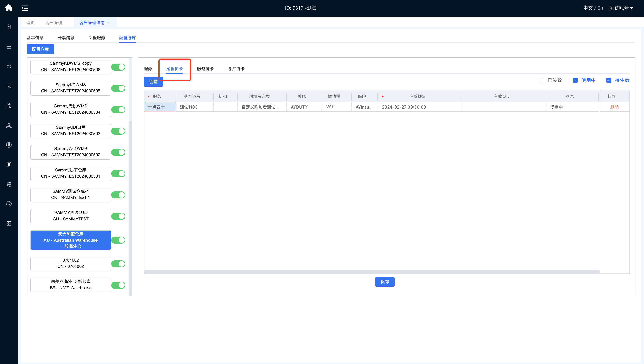Click the 测试1103 base freight cell
This screenshot has width=644, height=364.
coord(195,107)
